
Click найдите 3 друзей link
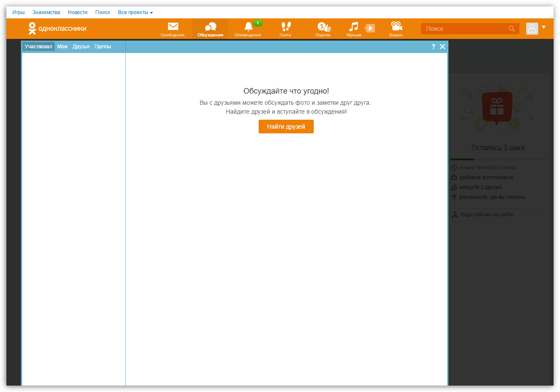click(480, 187)
